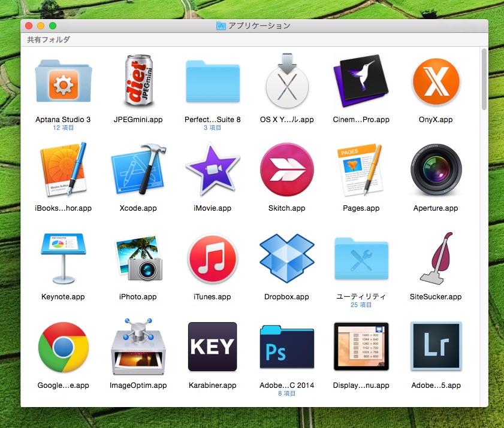Click the 'iMovie.app' file name
The width and height of the screenshot is (504, 428).
[x=213, y=208]
